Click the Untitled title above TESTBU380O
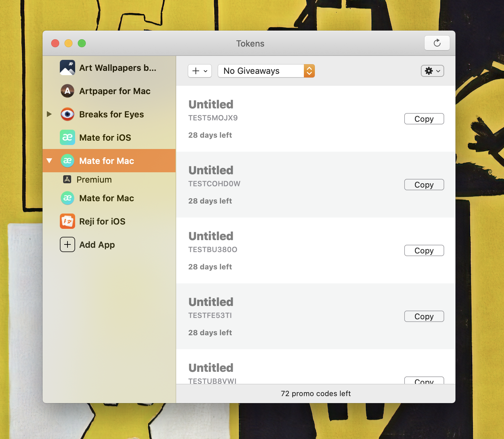This screenshot has width=504, height=439. point(211,236)
